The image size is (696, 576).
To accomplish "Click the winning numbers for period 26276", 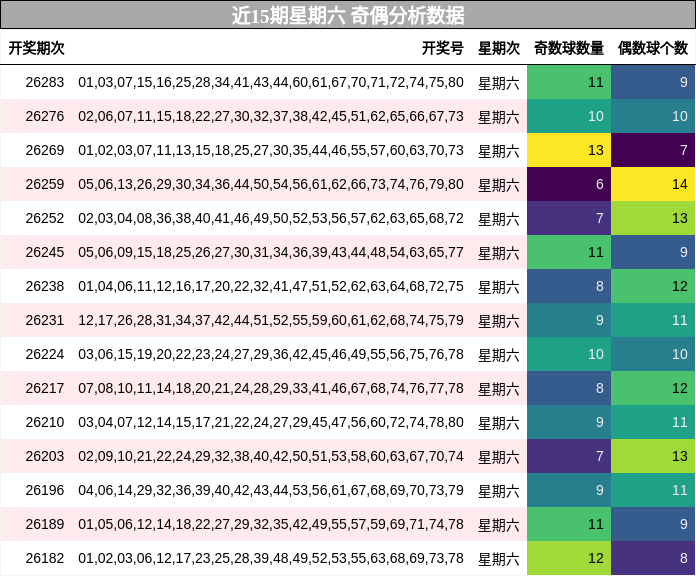I will click(x=271, y=116).
